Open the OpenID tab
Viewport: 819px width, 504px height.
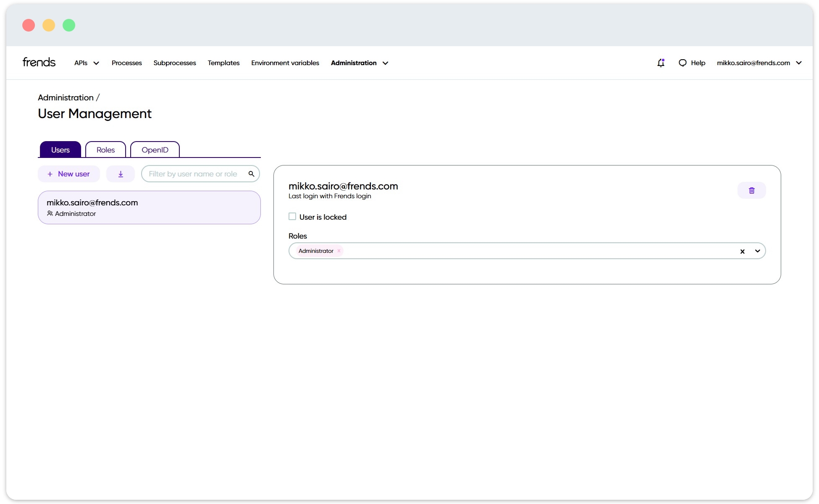point(155,150)
